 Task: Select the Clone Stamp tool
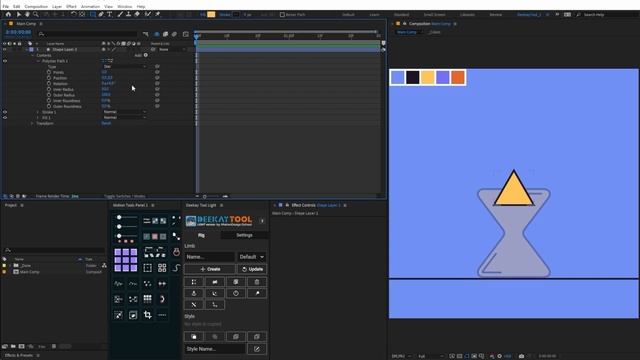[128, 14]
